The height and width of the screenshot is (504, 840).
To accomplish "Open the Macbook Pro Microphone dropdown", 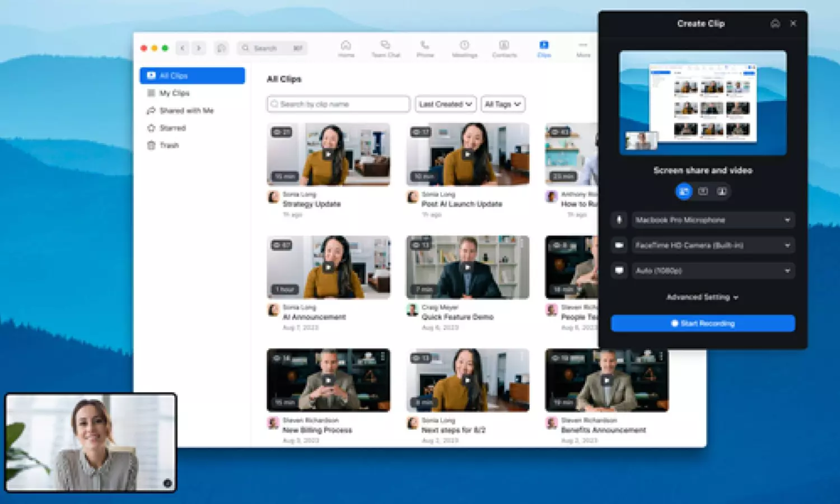I will [713, 220].
